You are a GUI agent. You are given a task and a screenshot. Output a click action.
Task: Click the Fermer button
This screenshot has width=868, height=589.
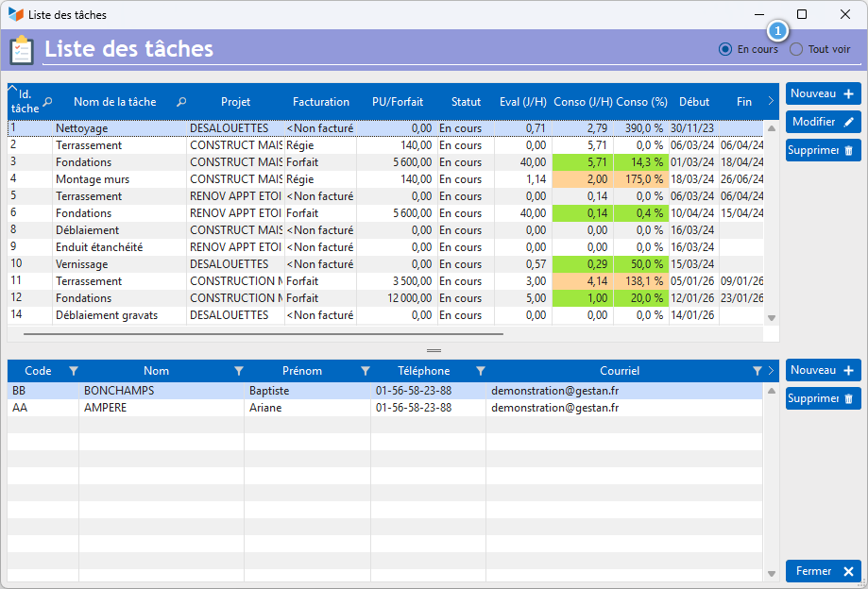click(x=823, y=571)
